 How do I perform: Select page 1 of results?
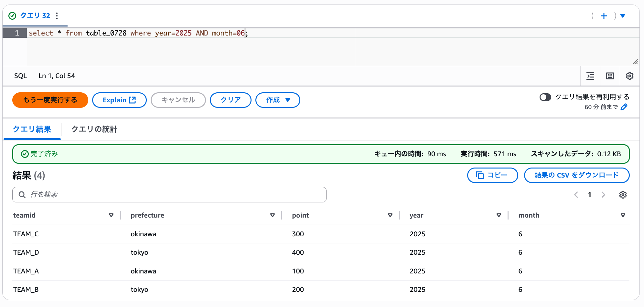click(x=589, y=195)
